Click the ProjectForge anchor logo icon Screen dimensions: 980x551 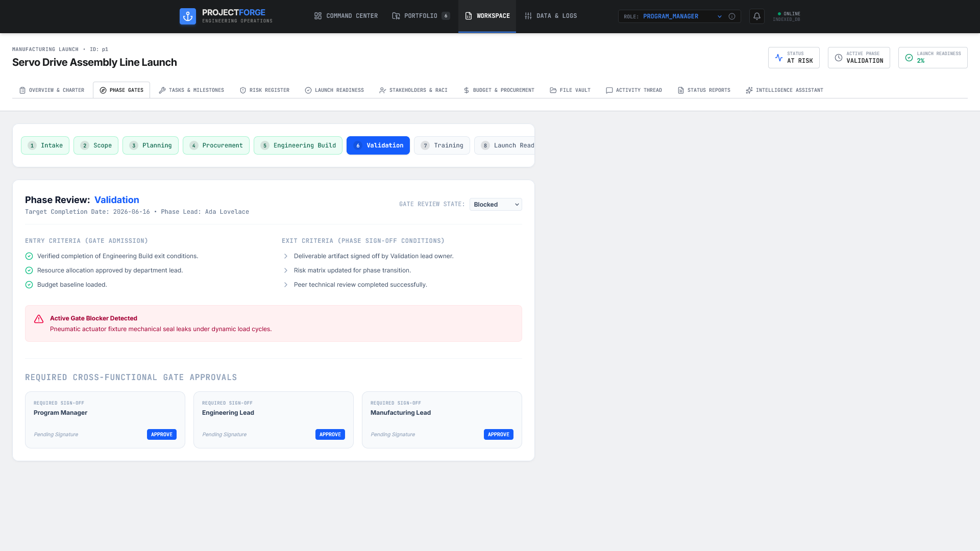188,16
